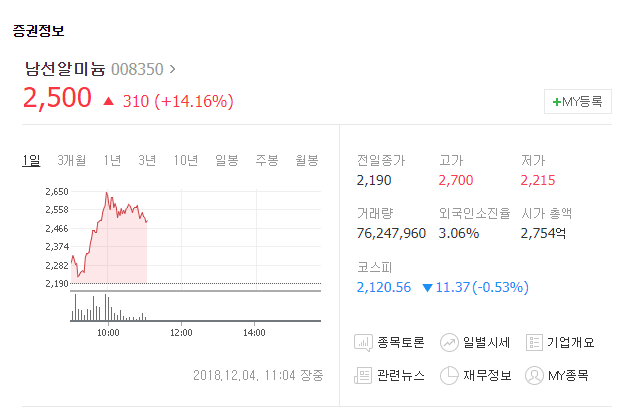Screen dimensions: 630x408
Task: Select the 1일 chart tab
Action: coord(31,160)
